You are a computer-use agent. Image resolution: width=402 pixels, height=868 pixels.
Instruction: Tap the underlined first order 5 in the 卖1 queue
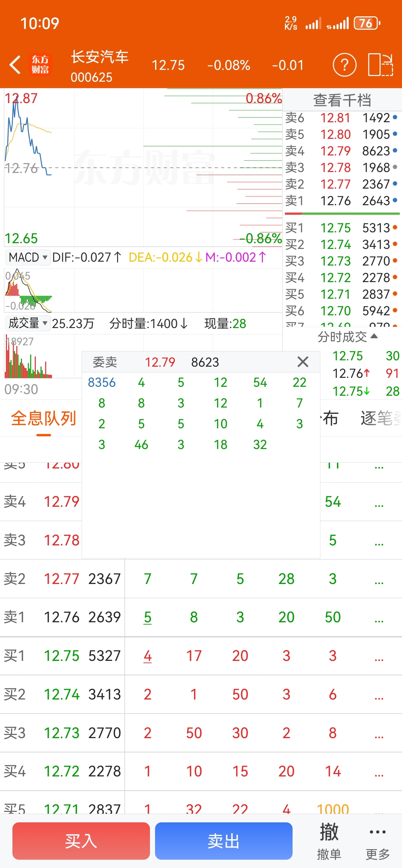tap(148, 617)
